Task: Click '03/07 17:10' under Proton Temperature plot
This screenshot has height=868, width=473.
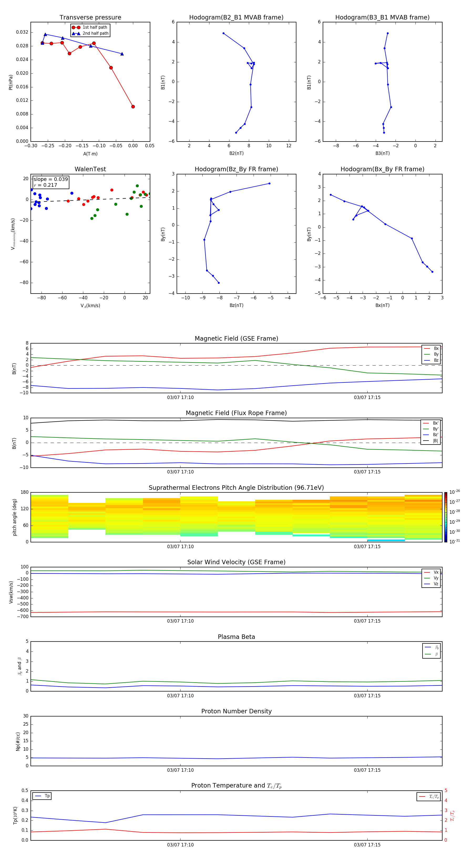Action: (x=181, y=845)
